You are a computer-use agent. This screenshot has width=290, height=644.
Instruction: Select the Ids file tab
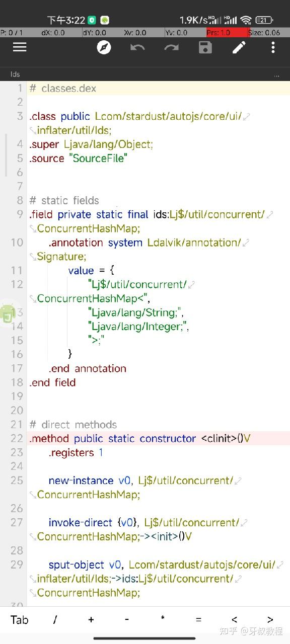[x=15, y=74]
